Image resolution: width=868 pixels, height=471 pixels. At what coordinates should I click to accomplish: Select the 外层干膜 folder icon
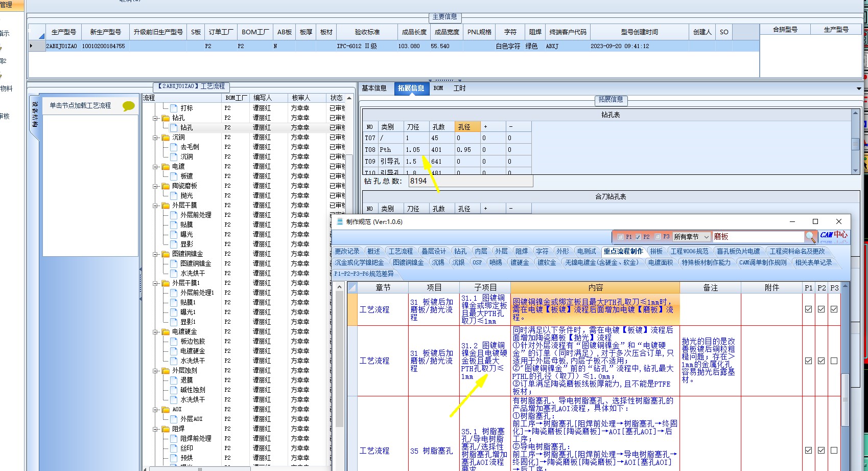click(x=166, y=206)
